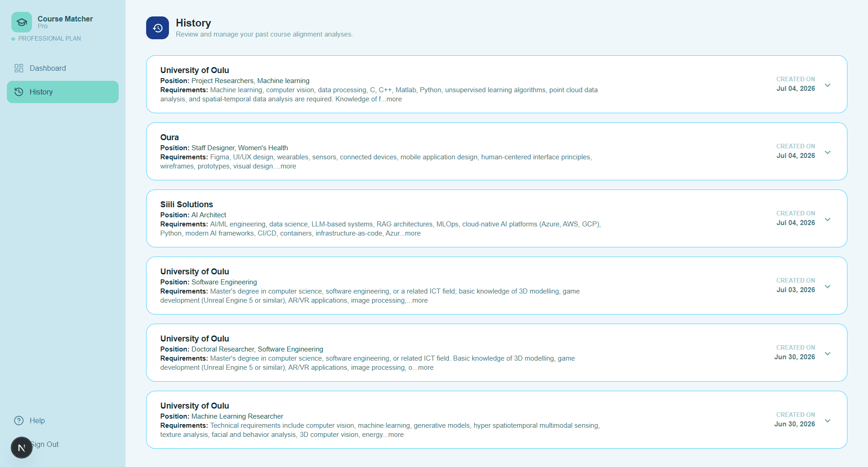This screenshot has height=467, width=868.
Task: Expand the Machine Learning Researcher entry chevron
Action: [827, 421]
